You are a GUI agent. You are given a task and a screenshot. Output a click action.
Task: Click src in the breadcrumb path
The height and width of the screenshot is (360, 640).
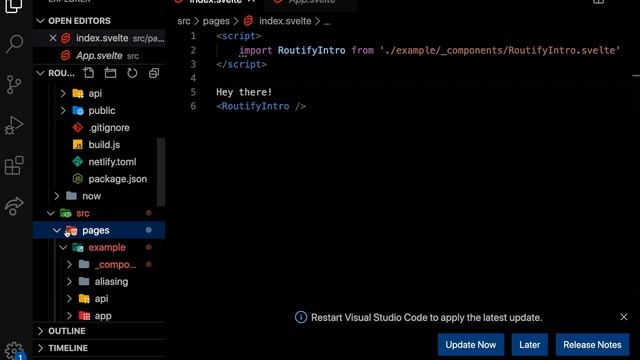coord(184,21)
